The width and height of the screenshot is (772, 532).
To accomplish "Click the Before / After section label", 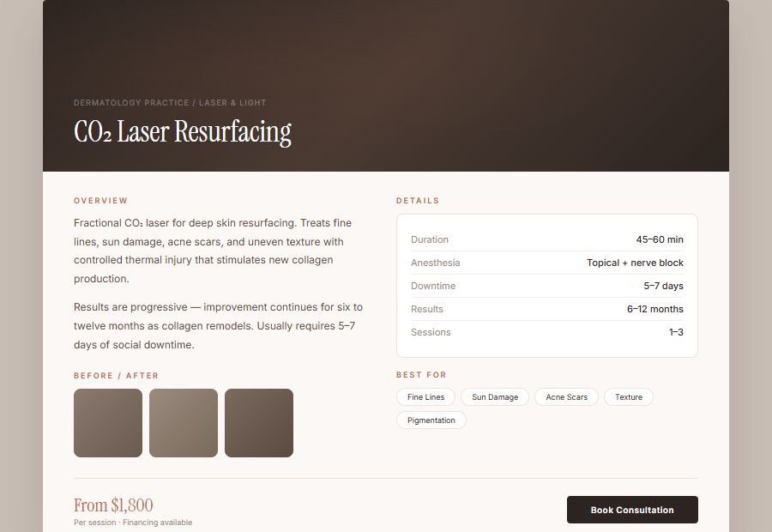I will [116, 375].
